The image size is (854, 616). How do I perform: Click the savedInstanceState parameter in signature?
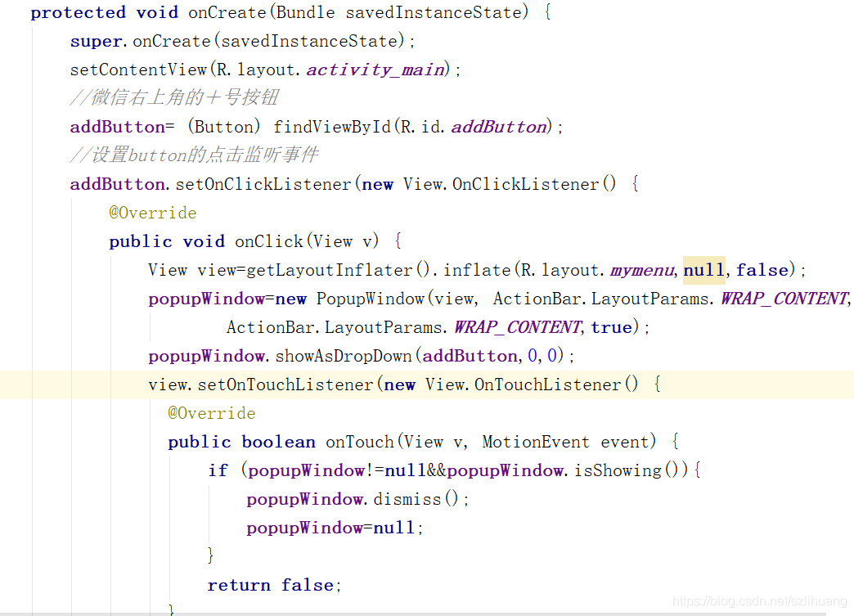(x=434, y=12)
